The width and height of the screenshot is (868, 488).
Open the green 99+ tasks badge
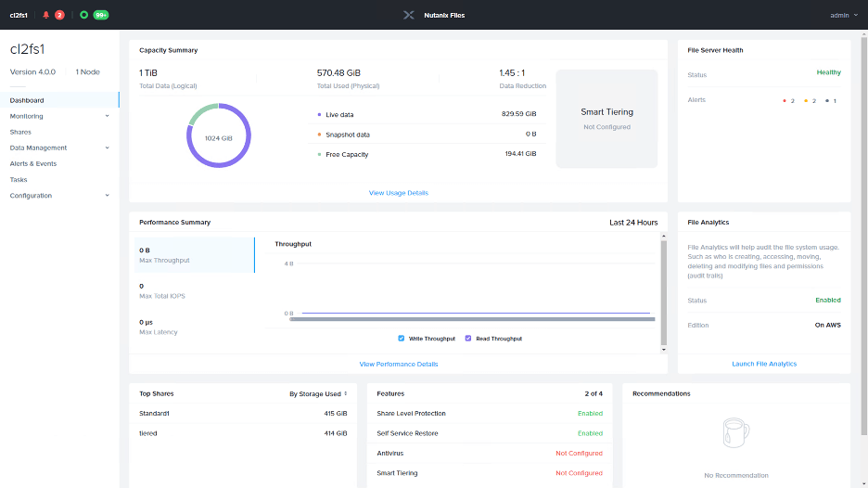101,15
